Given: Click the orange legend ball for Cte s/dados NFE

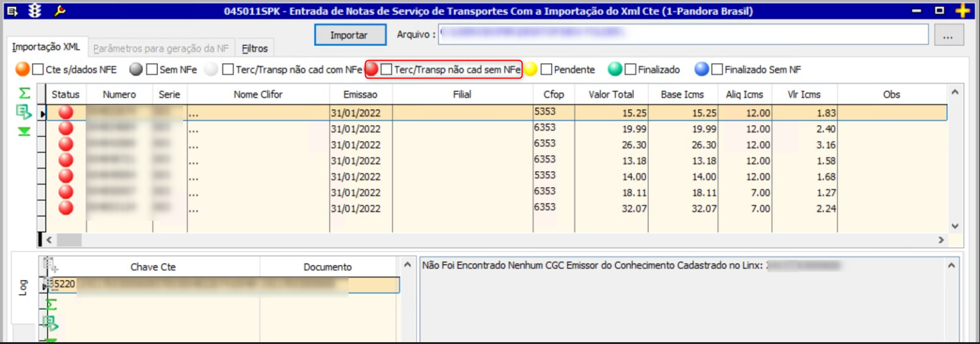Looking at the screenshot, I should click(23, 69).
